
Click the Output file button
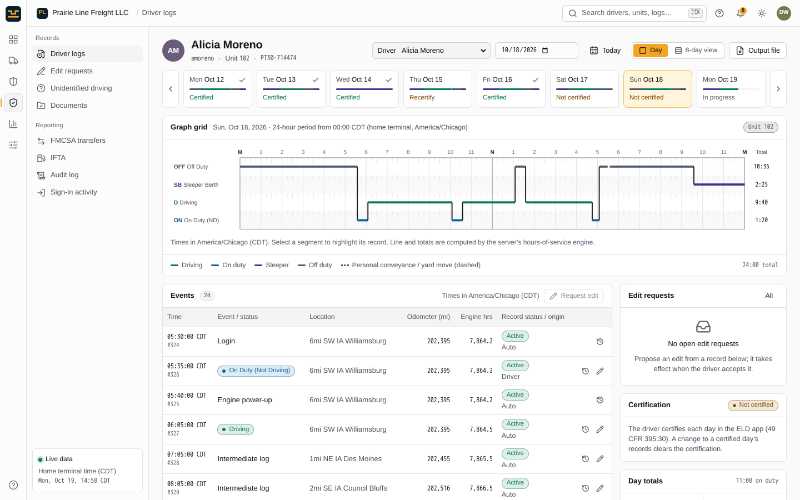[758, 51]
